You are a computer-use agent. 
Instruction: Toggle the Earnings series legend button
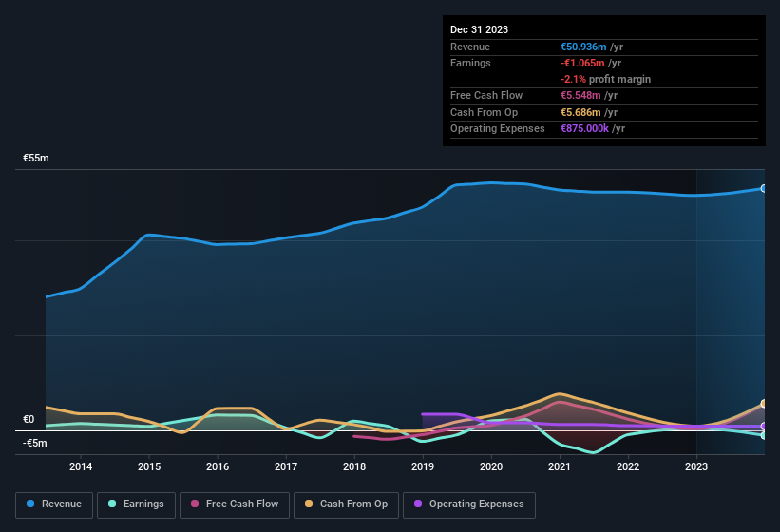coord(136,504)
